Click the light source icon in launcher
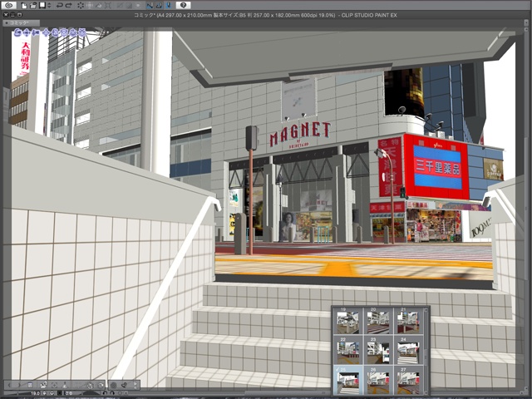The image size is (532, 399). (x=124, y=385)
